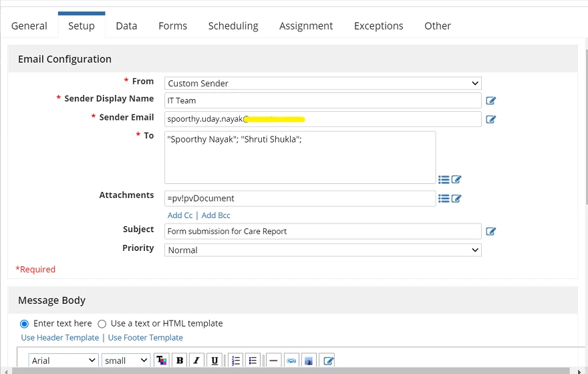Insert bulleted list in message body
588x374 pixels.
pos(253,361)
